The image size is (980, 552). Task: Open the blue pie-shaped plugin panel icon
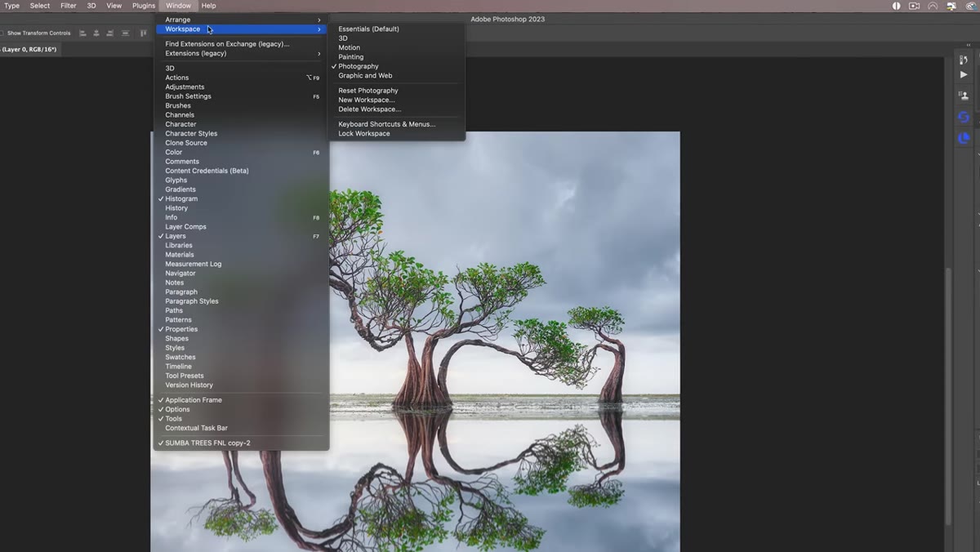964,138
